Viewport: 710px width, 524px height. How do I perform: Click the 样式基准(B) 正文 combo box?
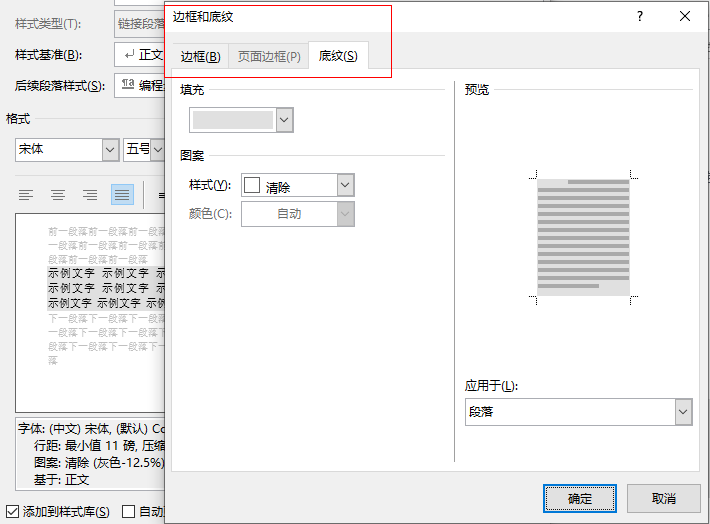coord(139,55)
